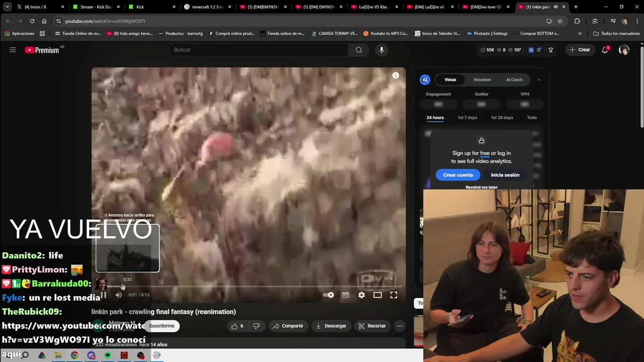This screenshot has height=362, width=644.
Task: Click the Crear create button
Action: (580, 50)
